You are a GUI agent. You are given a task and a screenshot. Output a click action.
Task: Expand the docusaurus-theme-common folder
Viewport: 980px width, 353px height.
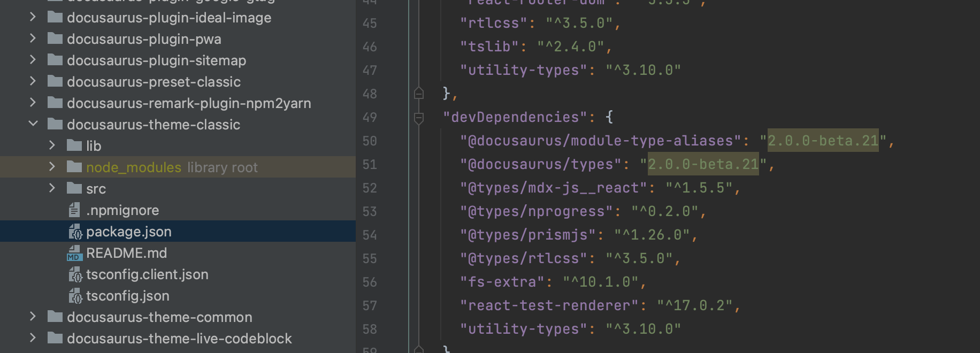pos(33,317)
